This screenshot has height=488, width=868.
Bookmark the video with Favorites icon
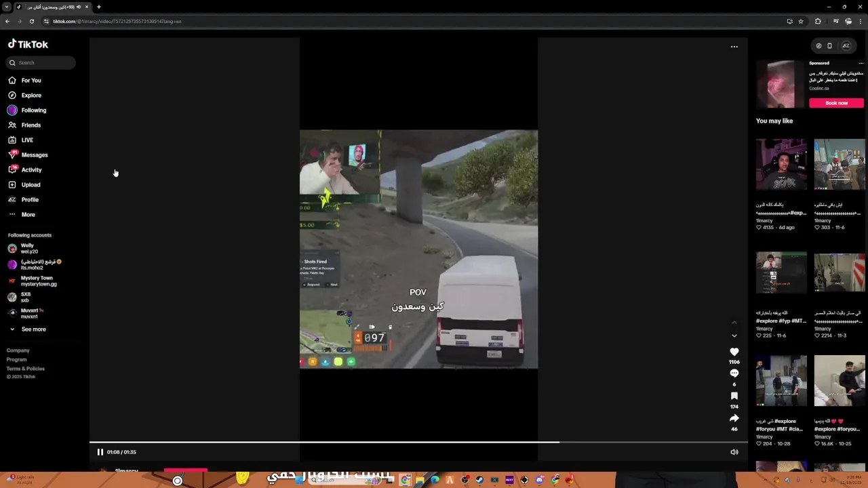[x=734, y=396]
